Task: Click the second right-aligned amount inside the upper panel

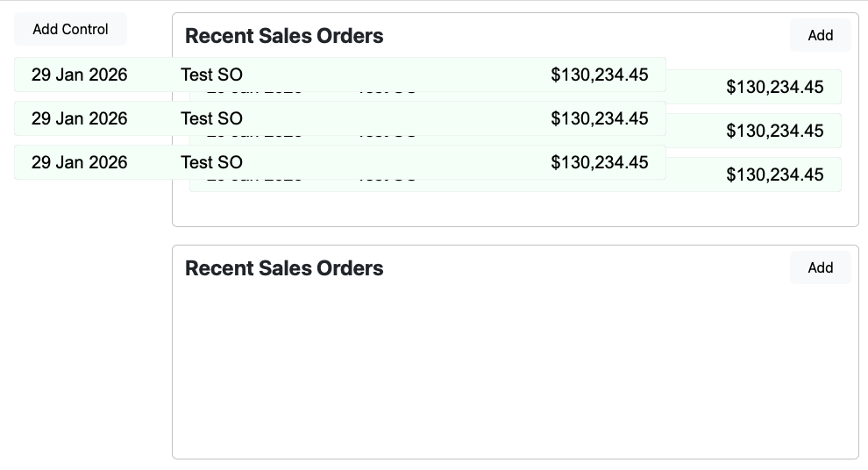Action: 774,131
